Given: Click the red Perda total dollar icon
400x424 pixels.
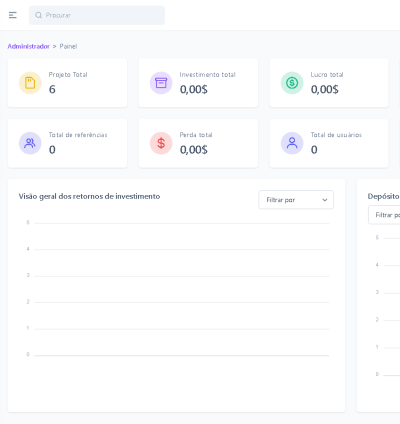Looking at the screenshot, I should pyautogui.click(x=161, y=143).
